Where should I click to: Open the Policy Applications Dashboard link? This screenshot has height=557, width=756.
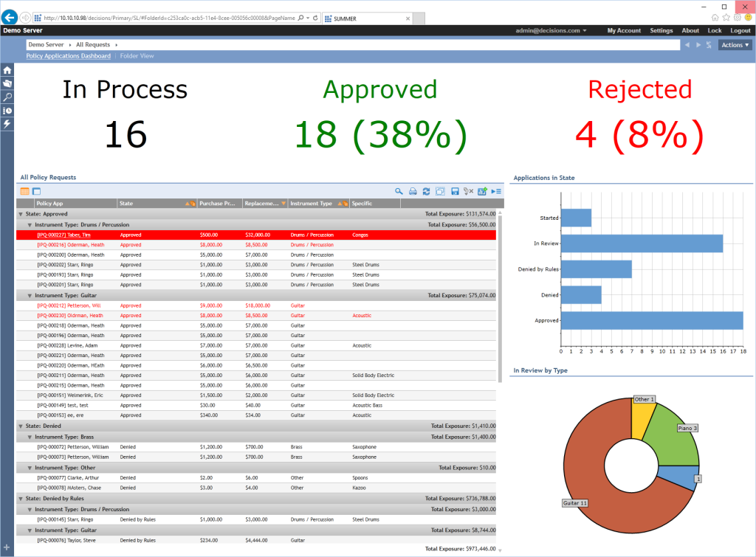(x=68, y=55)
